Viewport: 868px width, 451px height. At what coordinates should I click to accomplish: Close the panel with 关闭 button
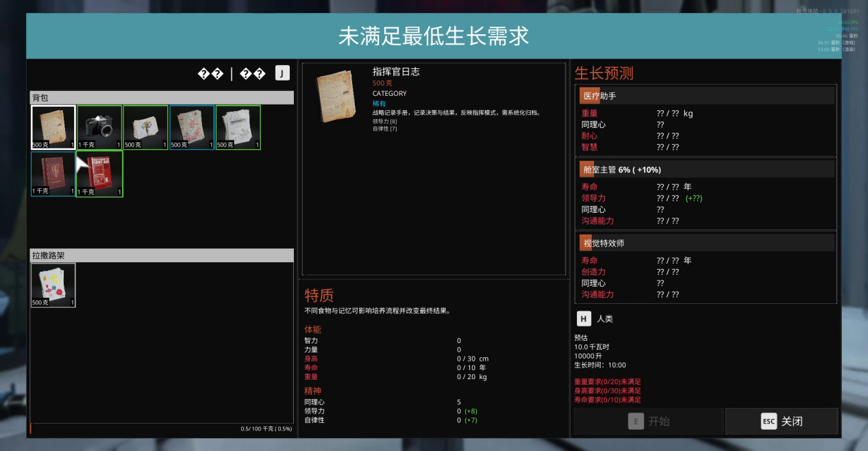click(781, 422)
